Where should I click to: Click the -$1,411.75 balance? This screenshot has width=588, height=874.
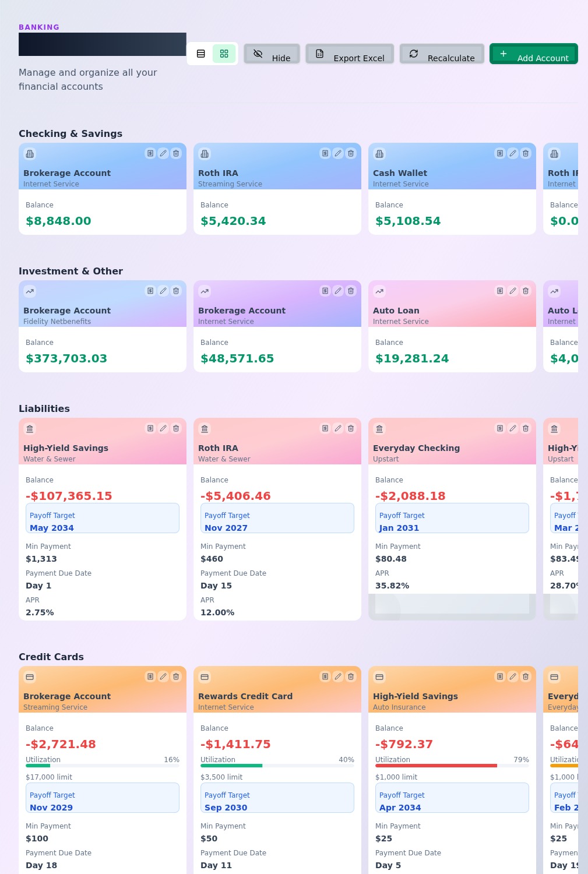235,744
